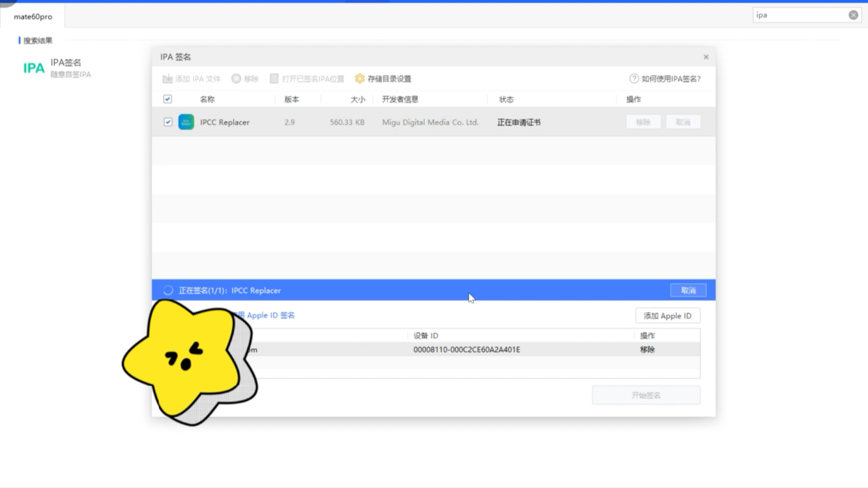Toggle the select-all checkbox in table header
The height and width of the screenshot is (488, 868).
168,99
